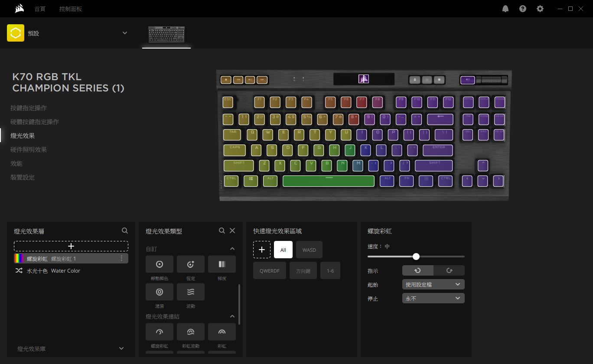Click the Corsair logo light on the keyboard

point(364,79)
